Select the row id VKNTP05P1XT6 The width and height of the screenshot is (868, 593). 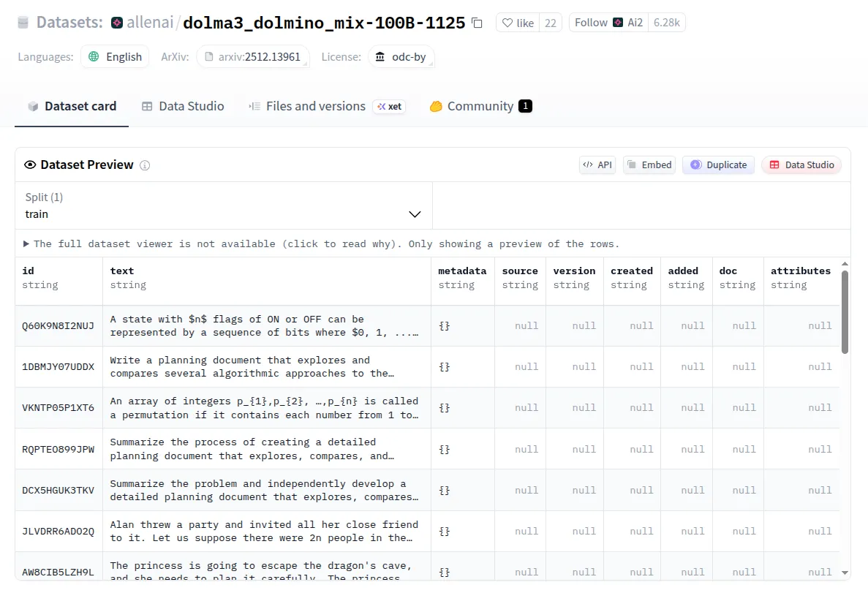[58, 408]
